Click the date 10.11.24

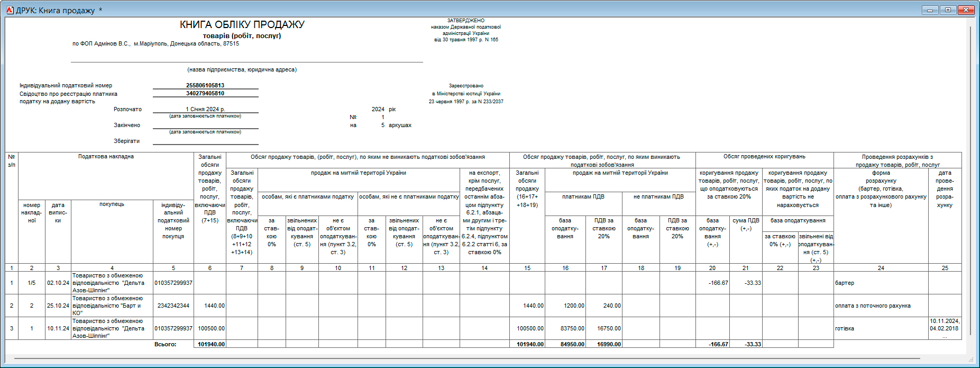click(x=58, y=328)
